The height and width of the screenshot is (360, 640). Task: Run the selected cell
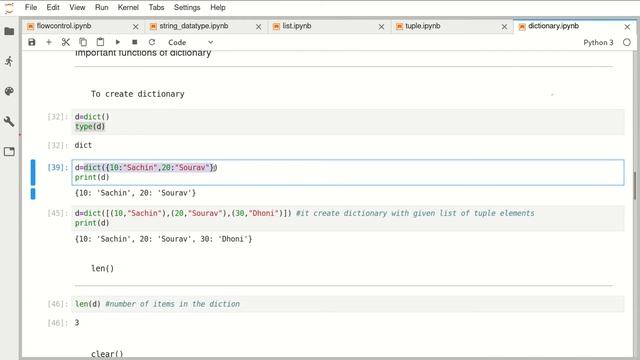pos(118,42)
